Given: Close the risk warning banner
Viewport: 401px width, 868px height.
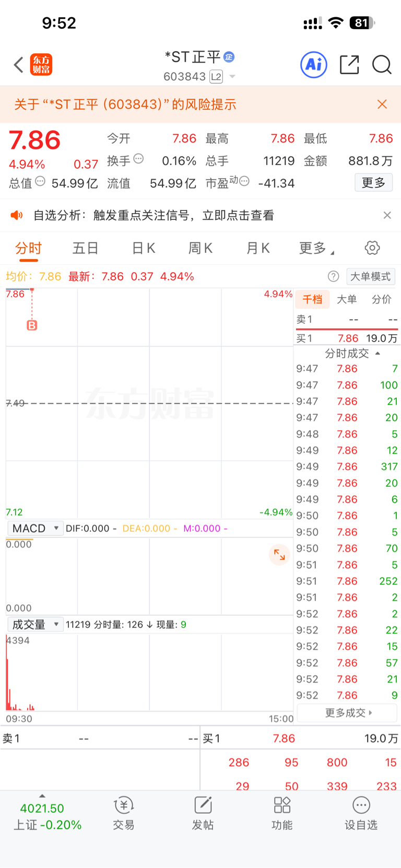Looking at the screenshot, I should pyautogui.click(x=382, y=104).
